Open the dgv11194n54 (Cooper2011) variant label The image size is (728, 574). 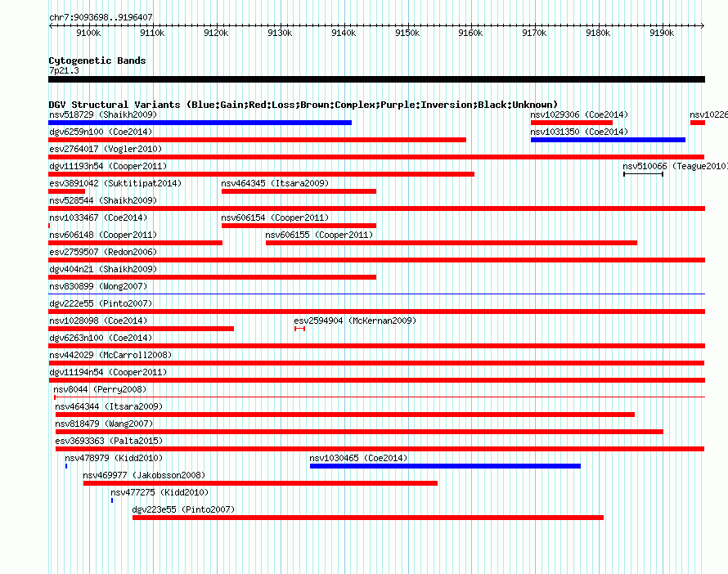pyautogui.click(x=108, y=372)
